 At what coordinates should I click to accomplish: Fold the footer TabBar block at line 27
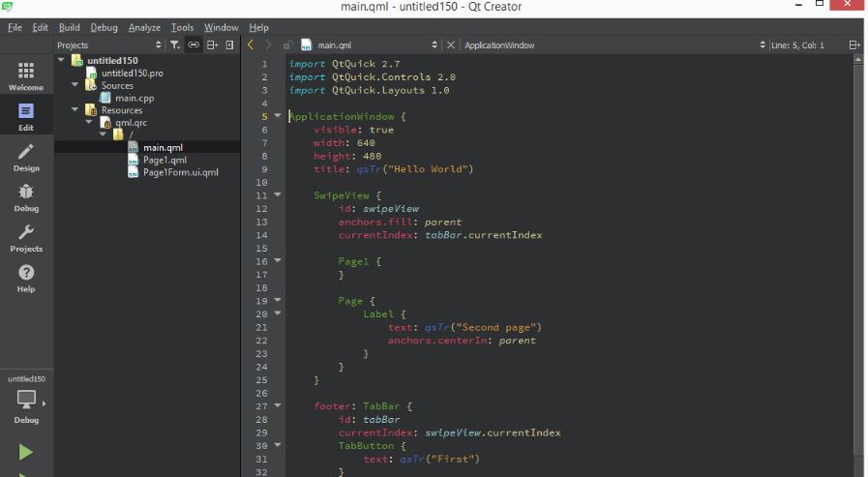278,405
